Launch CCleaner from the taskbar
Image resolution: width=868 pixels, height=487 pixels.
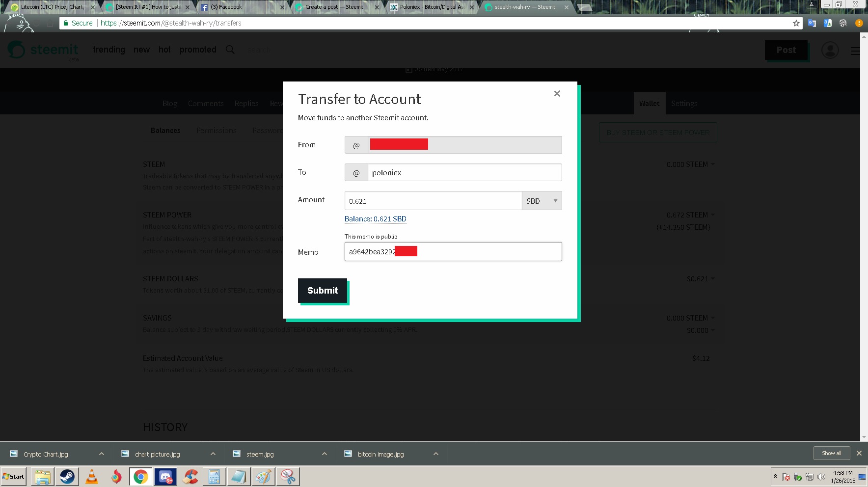click(190, 477)
